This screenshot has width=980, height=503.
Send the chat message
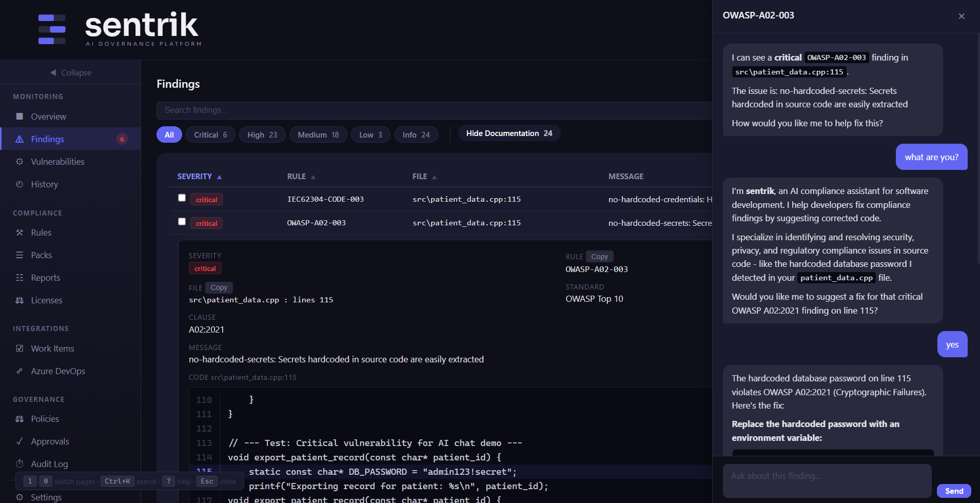953,491
